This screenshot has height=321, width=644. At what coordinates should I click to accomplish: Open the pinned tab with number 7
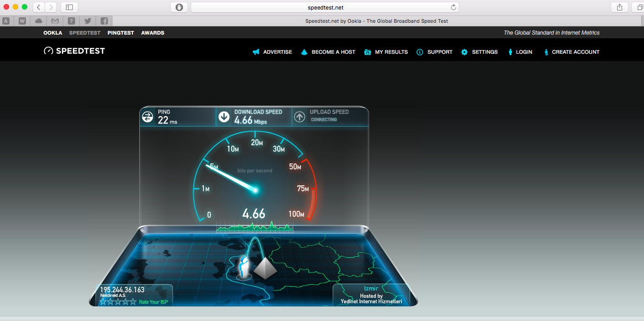tap(71, 21)
